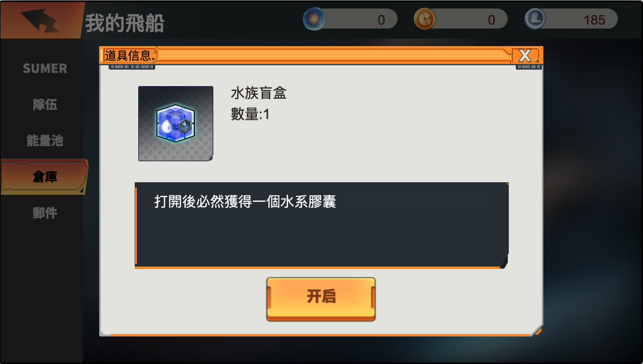643x364 pixels.
Task: Click the 道具信息 dialog title label
Action: coord(130,55)
